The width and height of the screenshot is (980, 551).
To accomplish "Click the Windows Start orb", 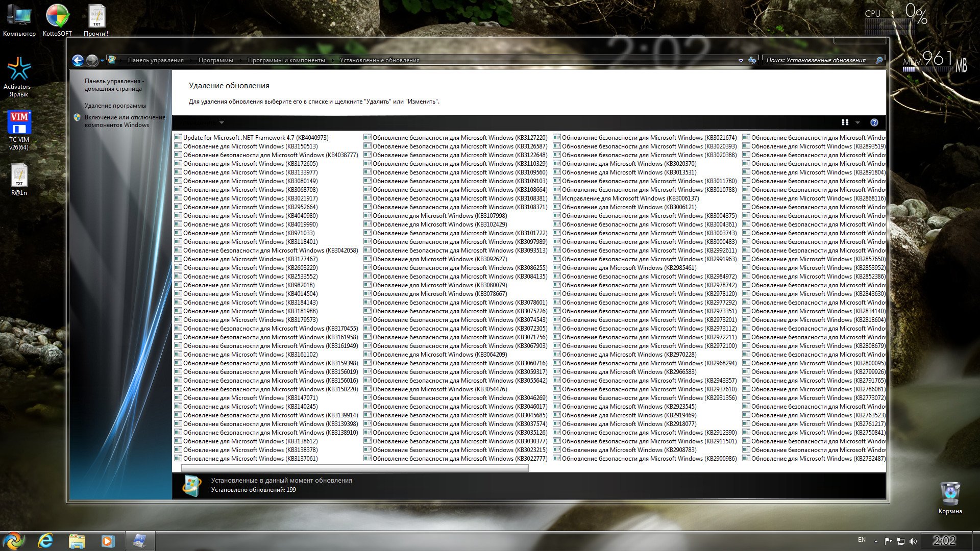I will [x=14, y=540].
